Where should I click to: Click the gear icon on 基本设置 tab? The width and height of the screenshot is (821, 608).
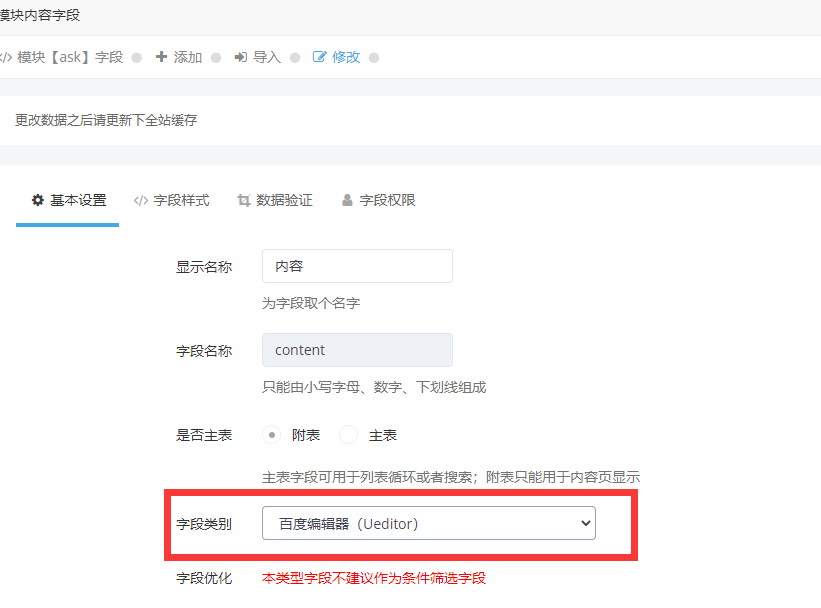pyautogui.click(x=38, y=200)
